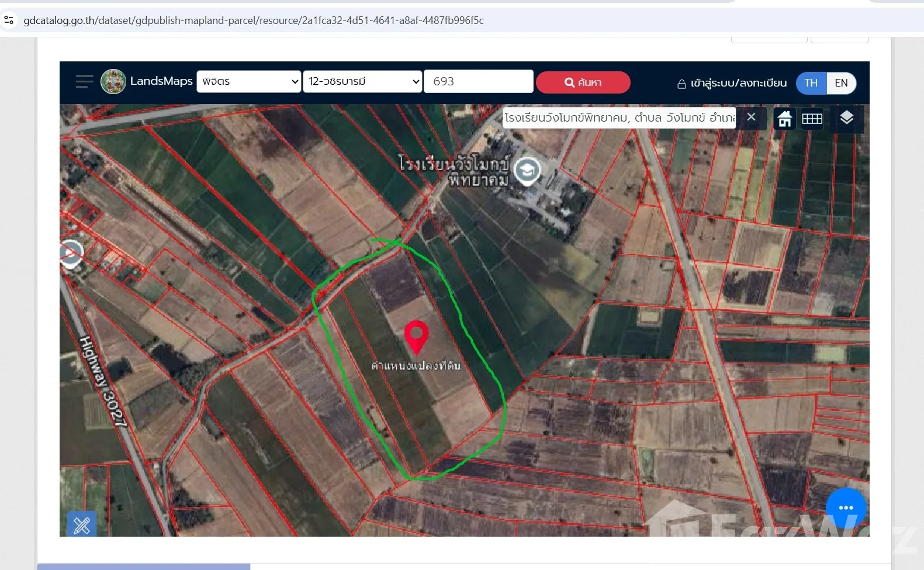Open the grid table view icon
This screenshot has width=924, height=570.
click(x=812, y=119)
